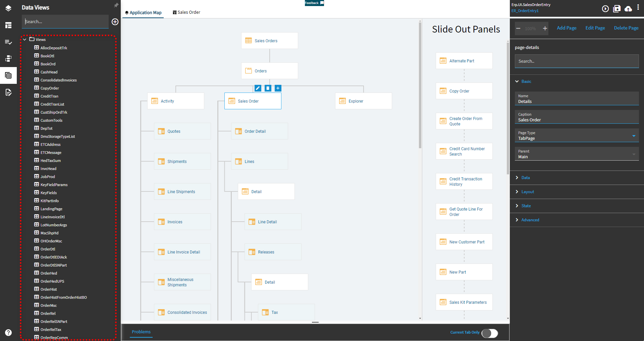Open the layout panel icon in sidebar
The width and height of the screenshot is (644, 341).
pos(8,25)
